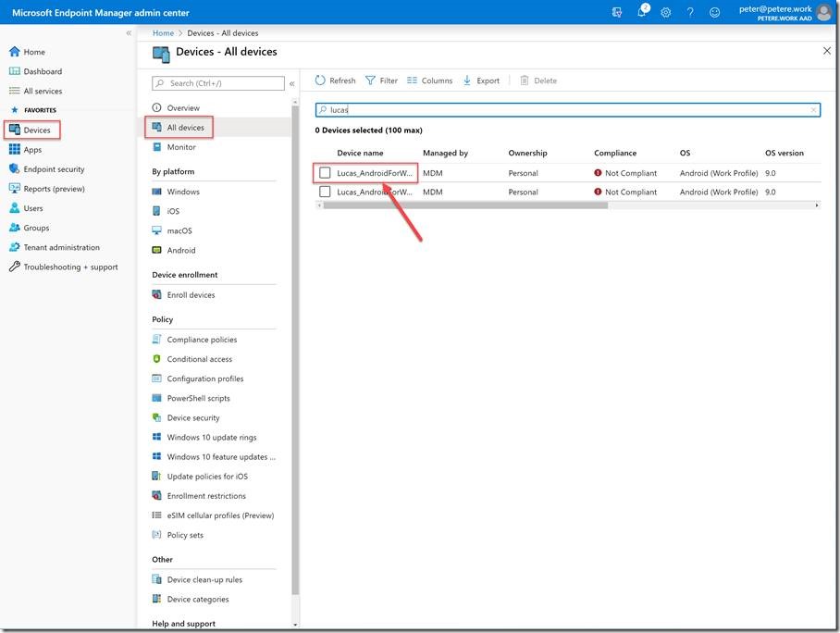Collapse the left navigation with double chevron
Screen dimensions: 840x633
pyautogui.click(x=129, y=33)
